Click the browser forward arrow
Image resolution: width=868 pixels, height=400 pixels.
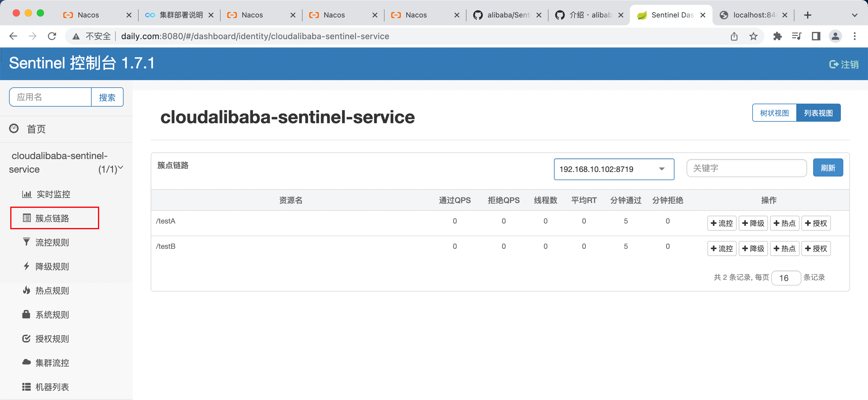32,36
